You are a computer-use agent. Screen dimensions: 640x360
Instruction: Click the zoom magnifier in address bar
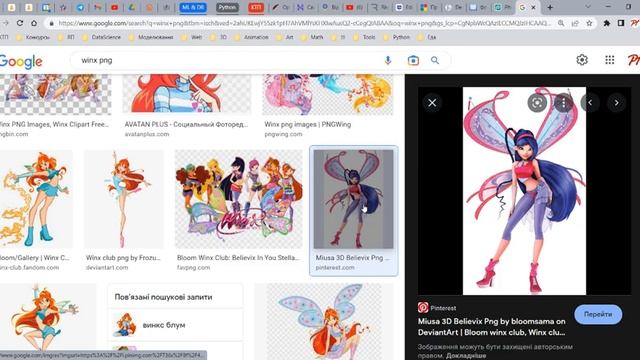tap(561, 23)
